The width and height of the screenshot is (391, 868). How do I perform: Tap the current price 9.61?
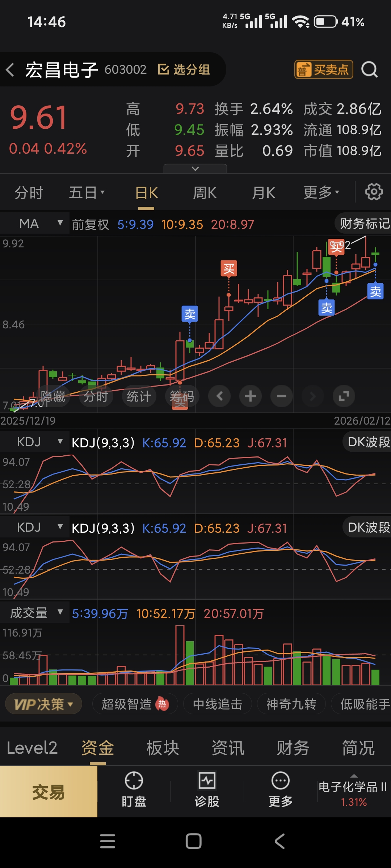tap(39, 117)
